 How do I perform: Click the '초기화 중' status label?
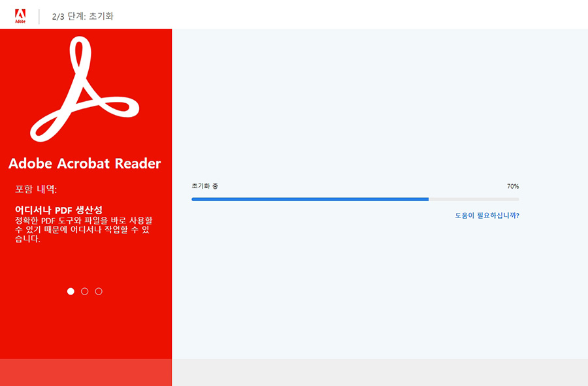[204, 186]
